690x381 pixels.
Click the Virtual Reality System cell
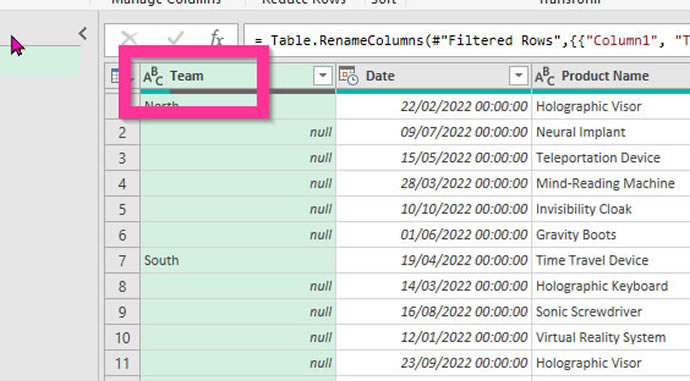click(x=611, y=337)
